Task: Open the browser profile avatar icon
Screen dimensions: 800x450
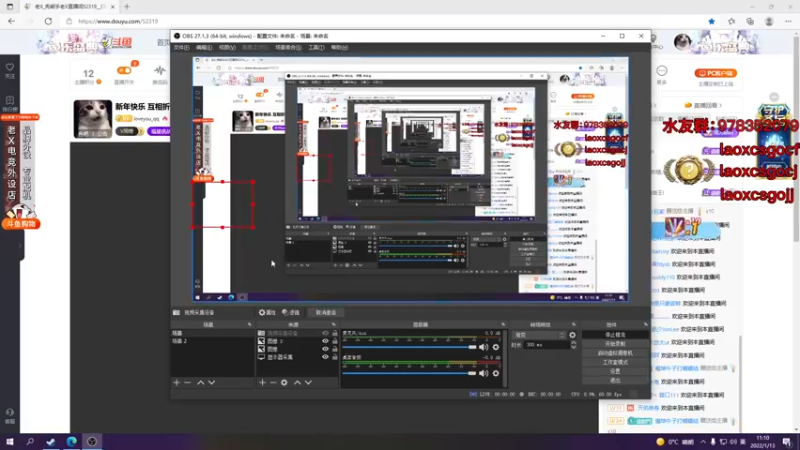Action: [x=769, y=21]
